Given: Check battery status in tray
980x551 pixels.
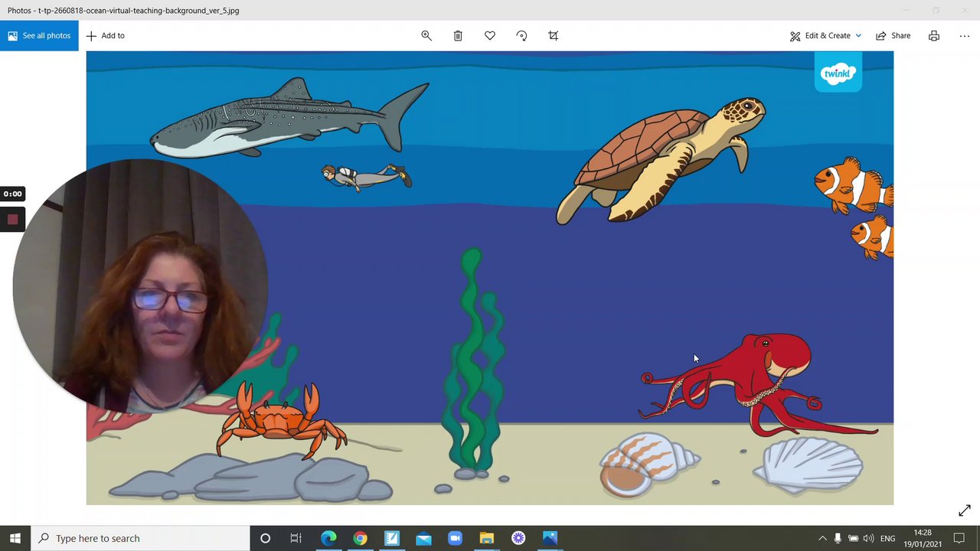Looking at the screenshot, I should tap(853, 538).
